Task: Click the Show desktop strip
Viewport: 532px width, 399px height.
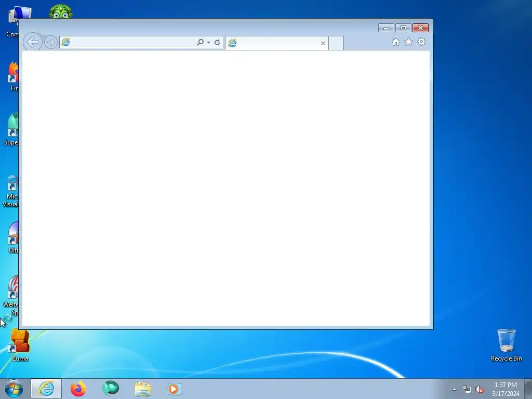Action: pyautogui.click(x=528, y=389)
